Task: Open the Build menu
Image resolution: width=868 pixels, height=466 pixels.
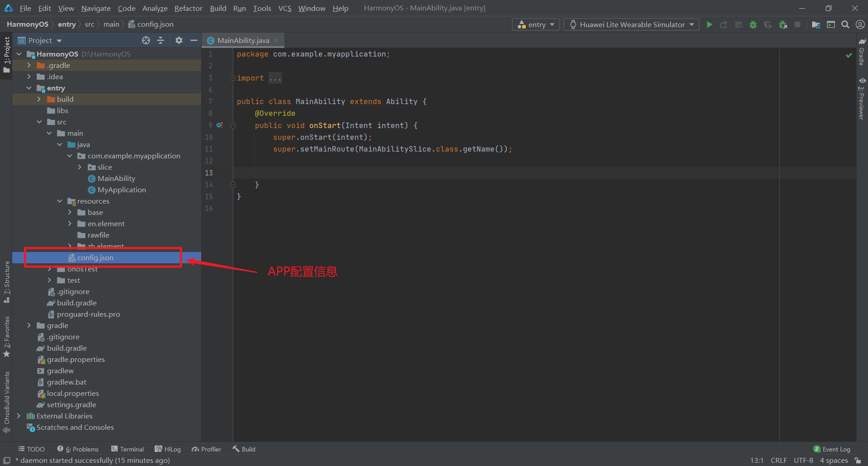Action: click(x=218, y=8)
